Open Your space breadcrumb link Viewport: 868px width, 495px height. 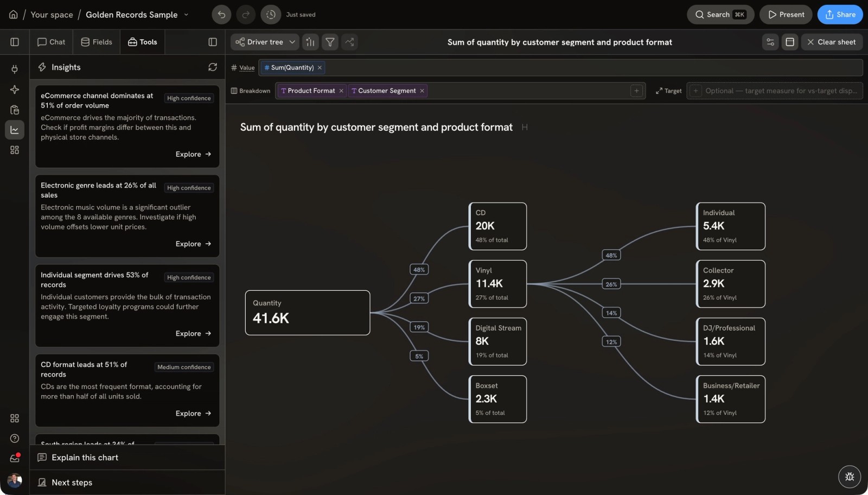52,15
